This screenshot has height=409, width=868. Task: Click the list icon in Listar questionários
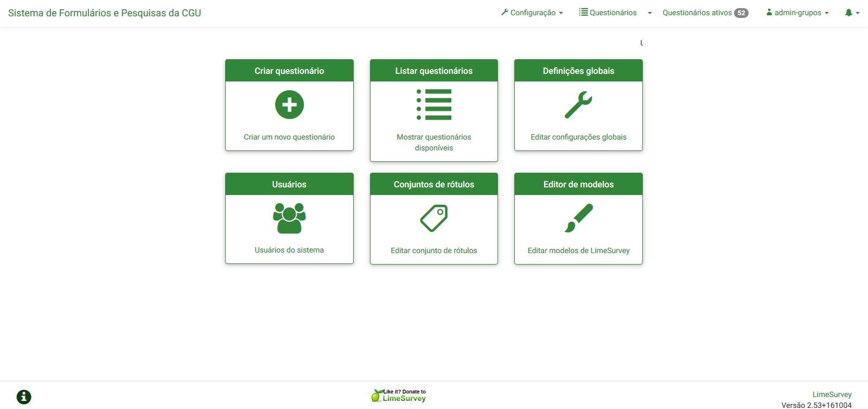pyautogui.click(x=433, y=104)
